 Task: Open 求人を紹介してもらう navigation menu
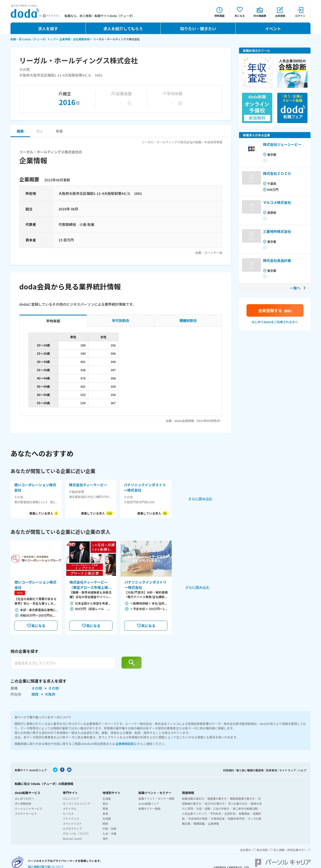tap(123, 29)
